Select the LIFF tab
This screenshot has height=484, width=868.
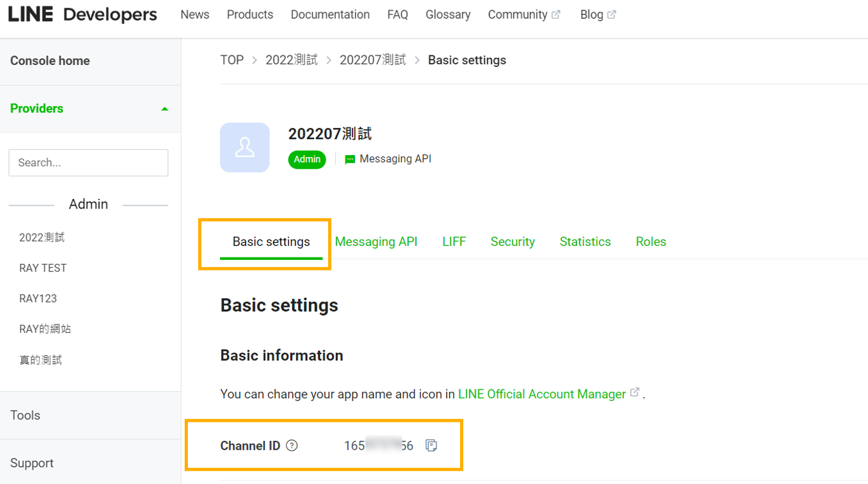pos(454,241)
